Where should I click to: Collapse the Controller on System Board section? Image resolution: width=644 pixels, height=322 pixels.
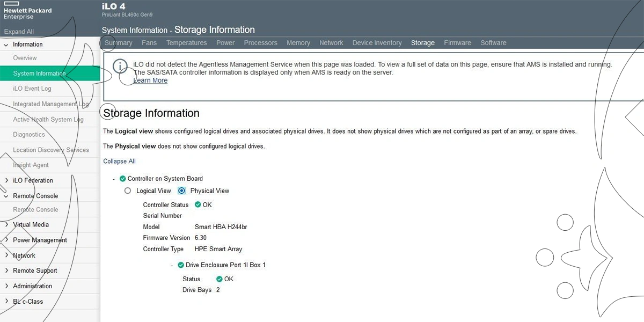click(x=114, y=179)
